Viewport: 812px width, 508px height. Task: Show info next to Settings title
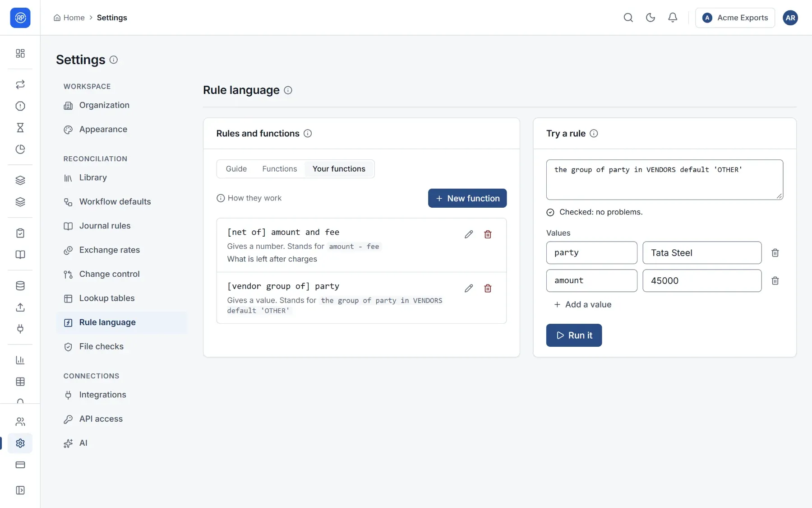click(114, 60)
